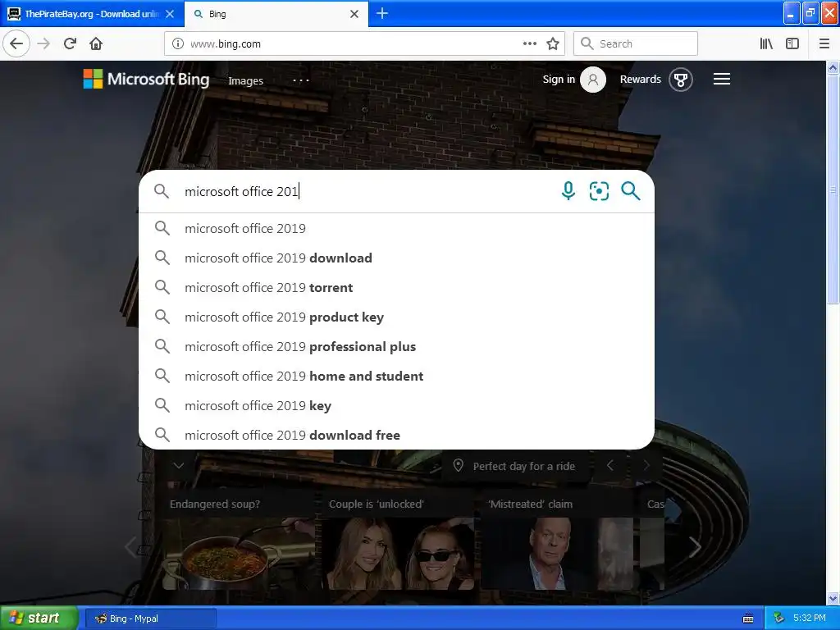The height and width of the screenshot is (630, 840).
Task: Reload the current Bing page
Action: pos(71,43)
